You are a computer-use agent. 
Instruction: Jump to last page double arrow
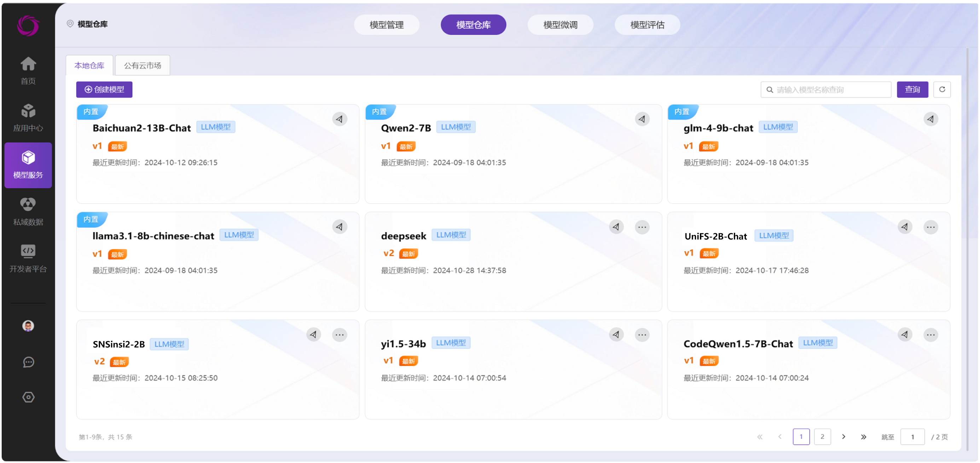(x=863, y=437)
